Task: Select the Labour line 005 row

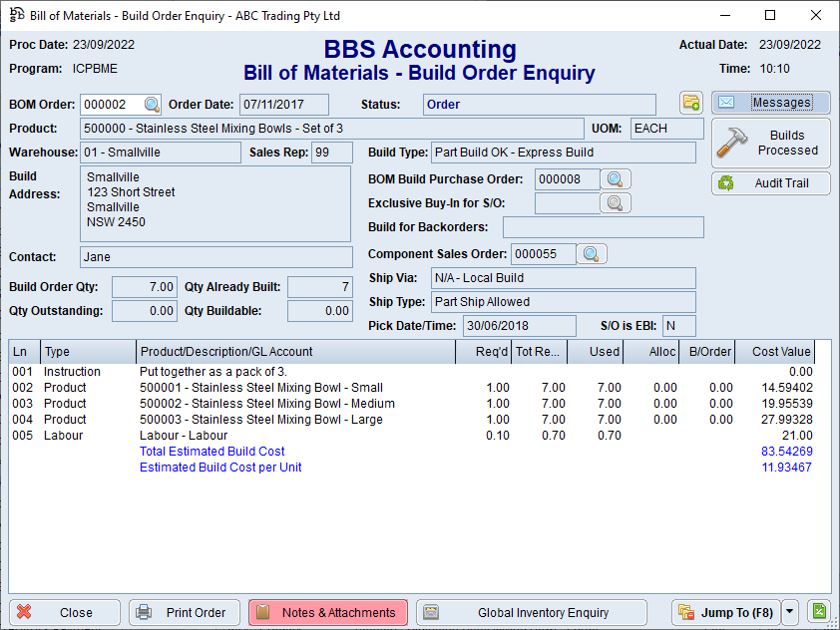Action: click(x=249, y=436)
